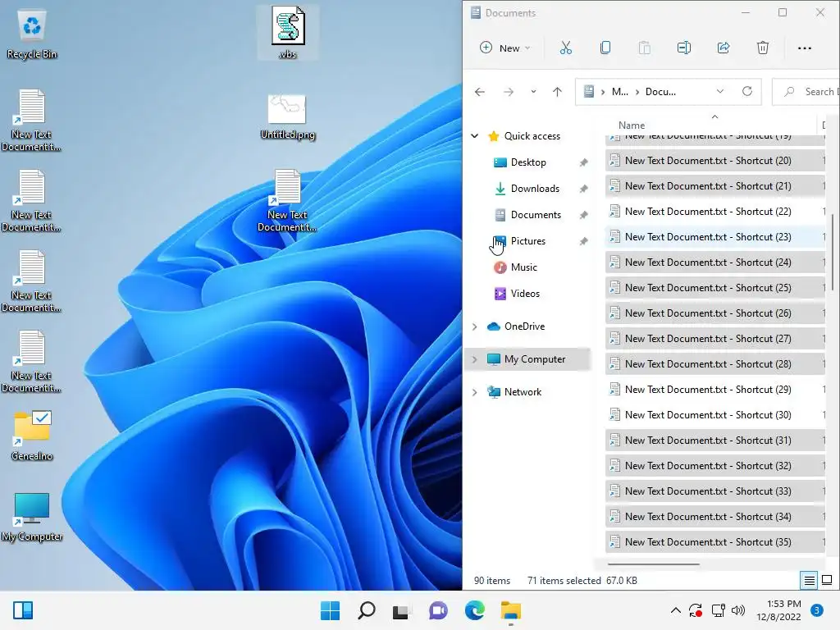Select the Genealno folder shortcut on desktop
Image resolution: width=840 pixels, height=630 pixels.
32,435
